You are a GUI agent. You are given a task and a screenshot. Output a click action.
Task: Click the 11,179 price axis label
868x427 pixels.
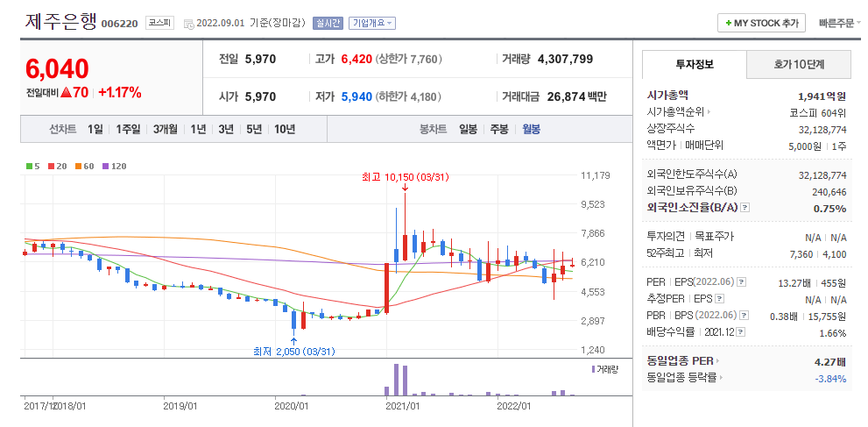click(596, 175)
